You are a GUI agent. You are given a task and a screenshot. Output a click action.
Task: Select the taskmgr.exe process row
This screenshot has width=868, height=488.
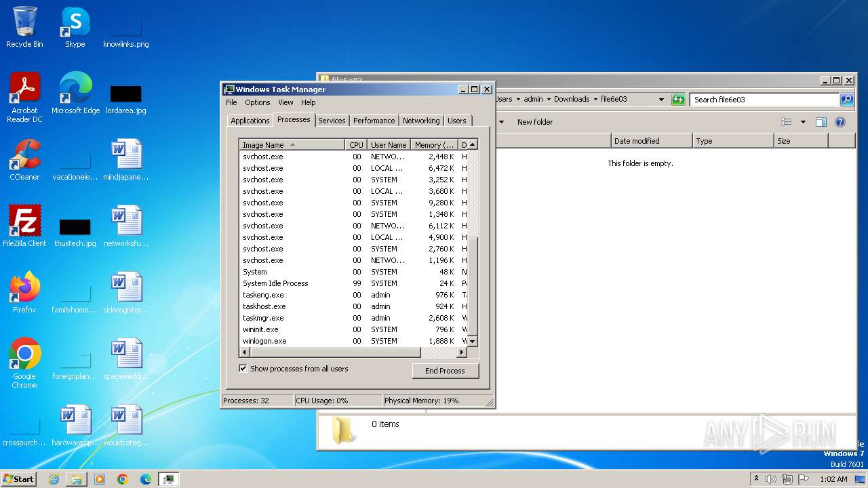(x=353, y=318)
